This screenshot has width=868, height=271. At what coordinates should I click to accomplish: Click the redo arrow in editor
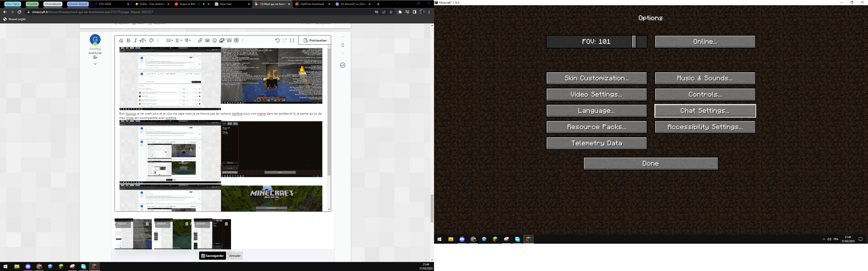285,40
